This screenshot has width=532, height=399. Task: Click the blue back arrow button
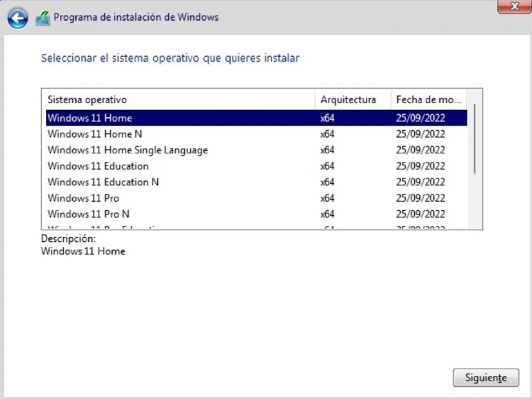tap(17, 17)
